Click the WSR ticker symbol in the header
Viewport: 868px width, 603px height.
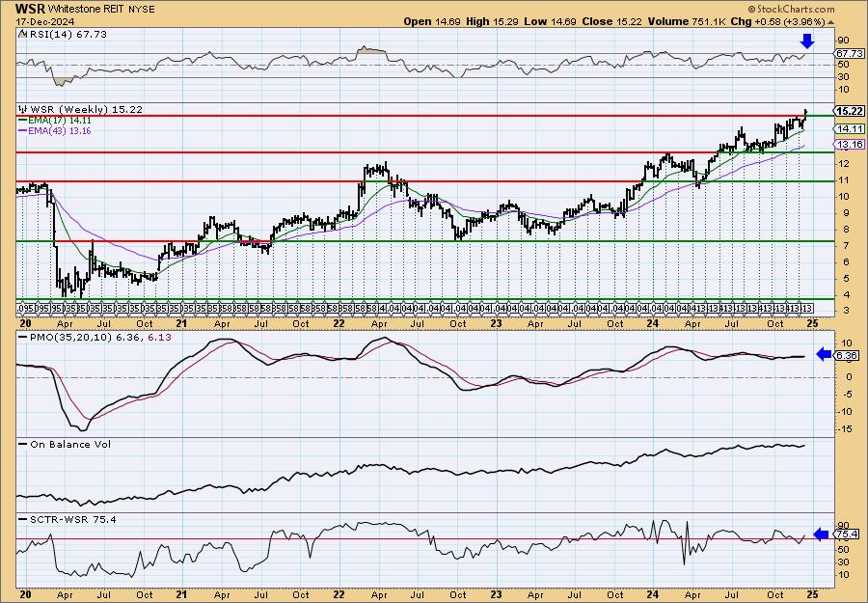[x=30, y=9]
